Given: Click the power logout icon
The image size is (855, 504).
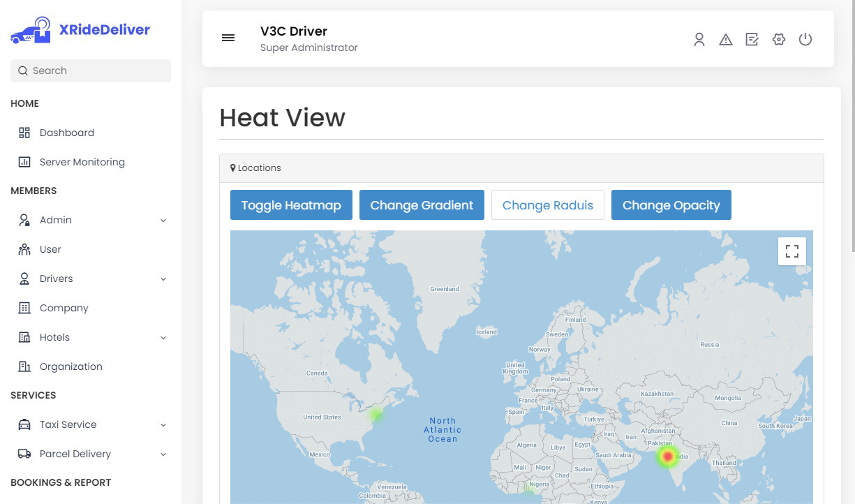Looking at the screenshot, I should click(805, 40).
